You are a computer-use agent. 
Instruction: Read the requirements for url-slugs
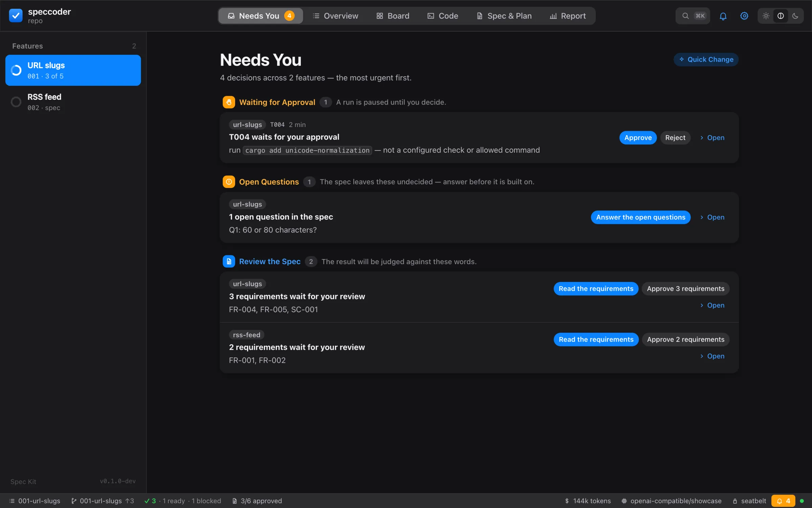(x=596, y=289)
